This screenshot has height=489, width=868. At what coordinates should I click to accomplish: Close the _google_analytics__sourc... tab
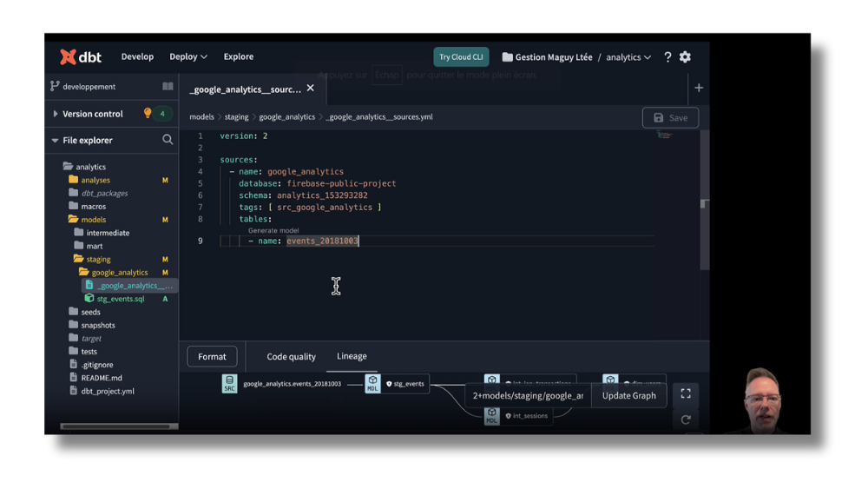[x=311, y=88]
